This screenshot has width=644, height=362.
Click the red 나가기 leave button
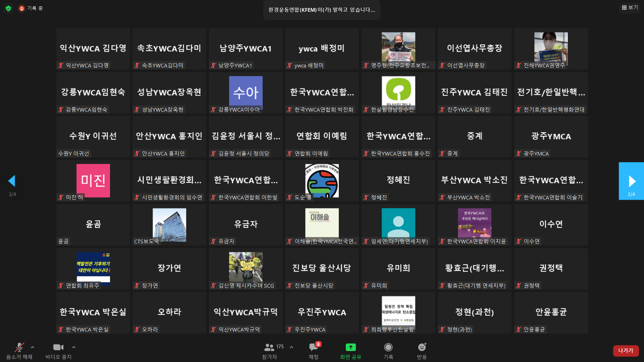[626, 351]
